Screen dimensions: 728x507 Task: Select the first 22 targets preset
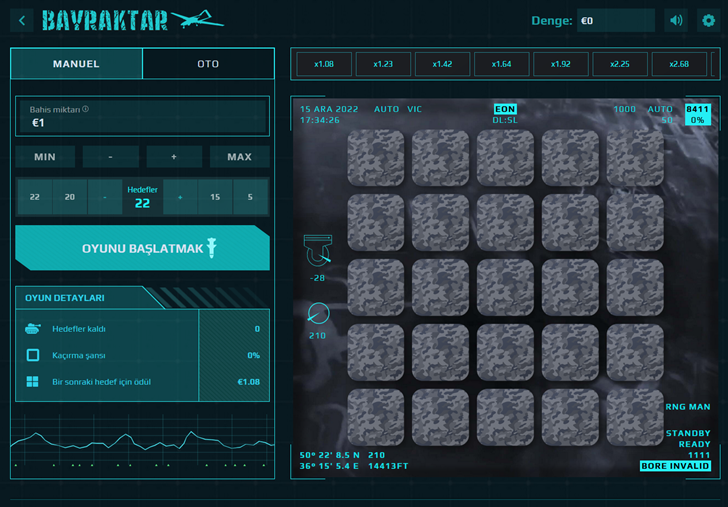35,197
